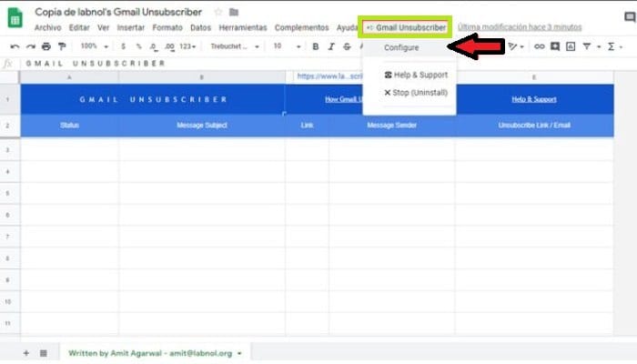
Task: Toggle italic formatting
Action: (x=331, y=46)
